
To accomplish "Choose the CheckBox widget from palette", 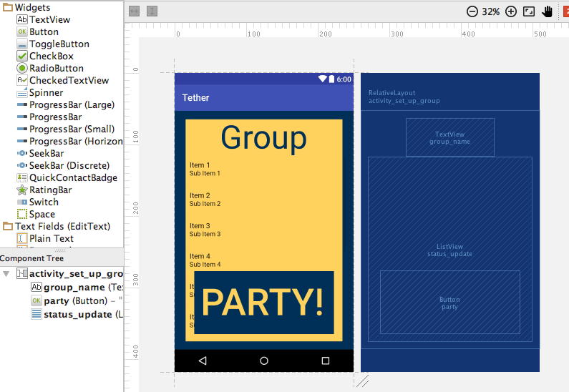I will tap(45, 57).
